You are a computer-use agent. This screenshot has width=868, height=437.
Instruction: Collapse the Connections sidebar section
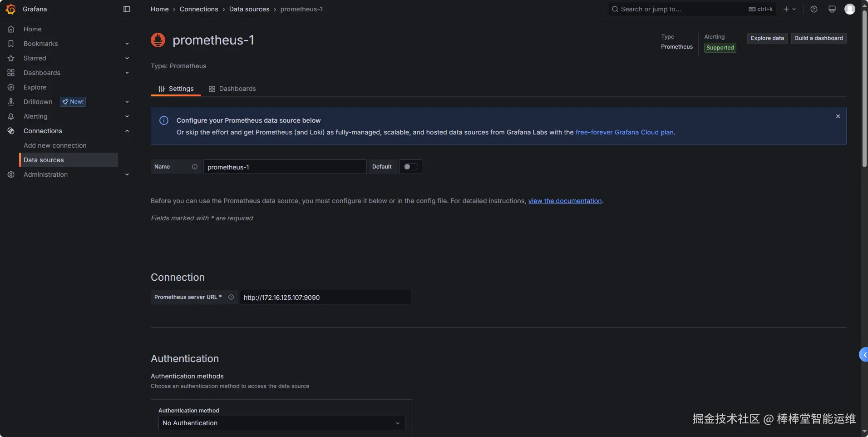(x=127, y=131)
